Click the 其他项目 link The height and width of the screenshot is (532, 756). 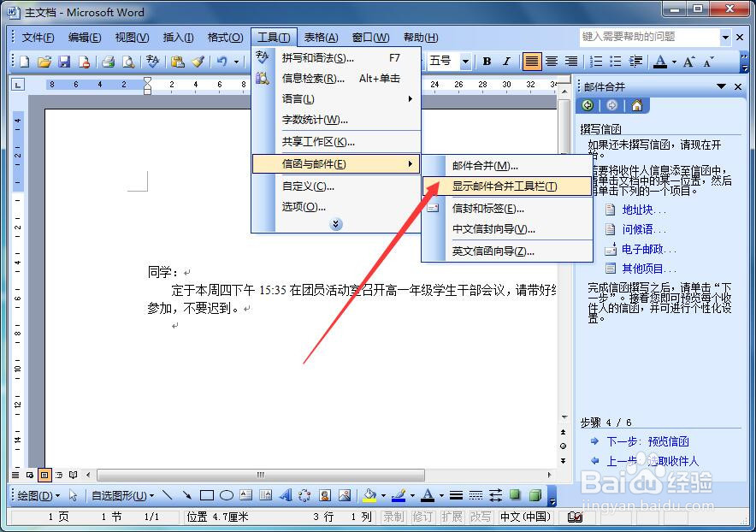(649, 269)
